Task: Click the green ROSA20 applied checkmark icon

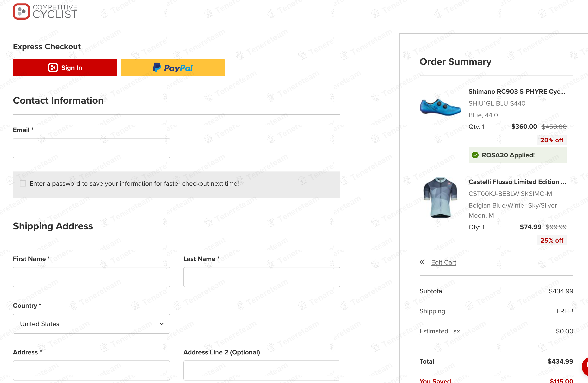Action: (475, 155)
